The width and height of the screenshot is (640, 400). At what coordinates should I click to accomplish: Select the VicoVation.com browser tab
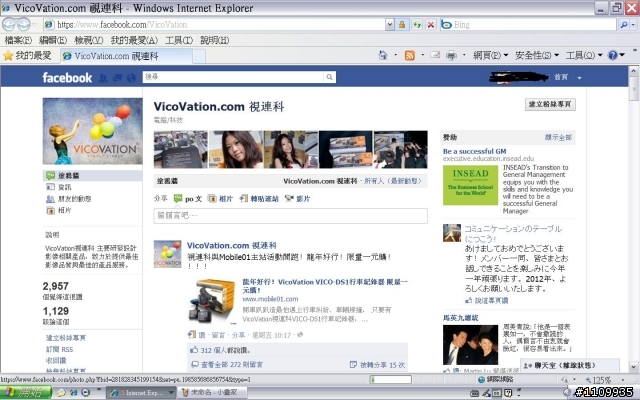(126, 56)
